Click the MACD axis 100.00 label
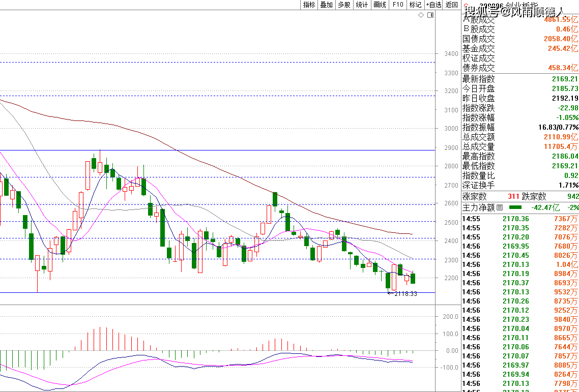The width and height of the screenshot is (579, 392). [450, 334]
